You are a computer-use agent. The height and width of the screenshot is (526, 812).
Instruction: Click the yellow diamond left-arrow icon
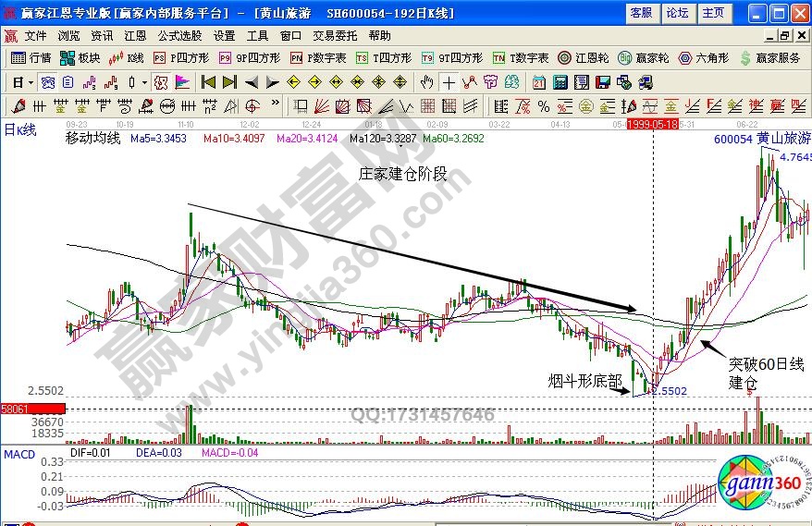pos(293,82)
